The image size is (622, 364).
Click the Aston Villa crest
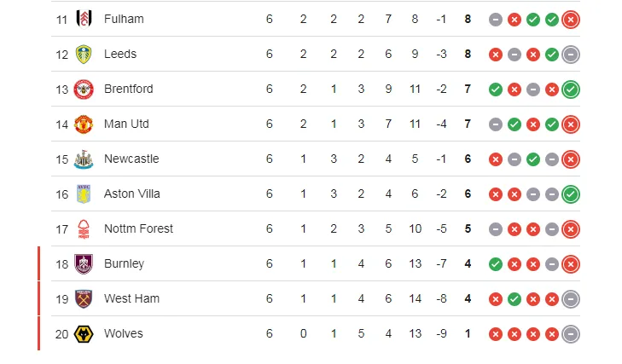point(84,194)
